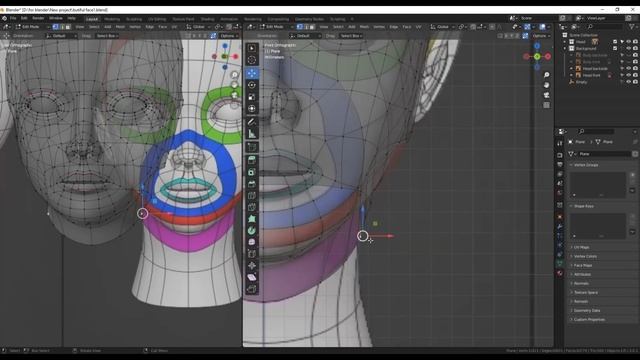The image size is (640, 360).
Task: Select the Shear tool
Action: (x=252, y=278)
